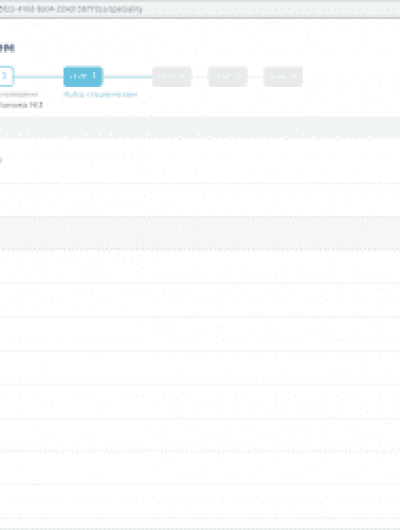Click the faint dotted text line near bottom
This screenshot has width=400, height=530.
click(200, 451)
